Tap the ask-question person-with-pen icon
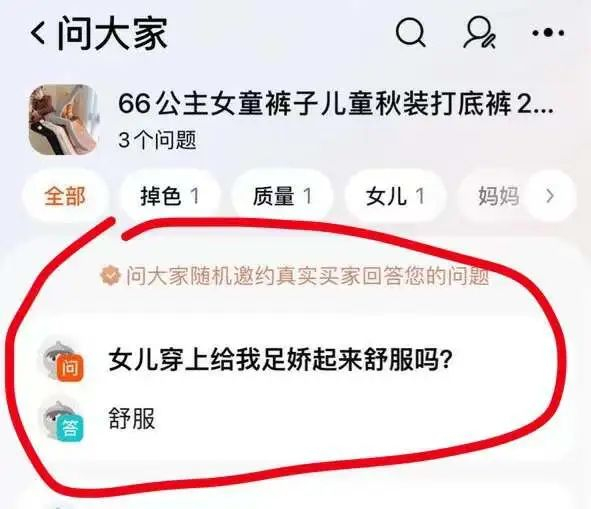 (479, 32)
